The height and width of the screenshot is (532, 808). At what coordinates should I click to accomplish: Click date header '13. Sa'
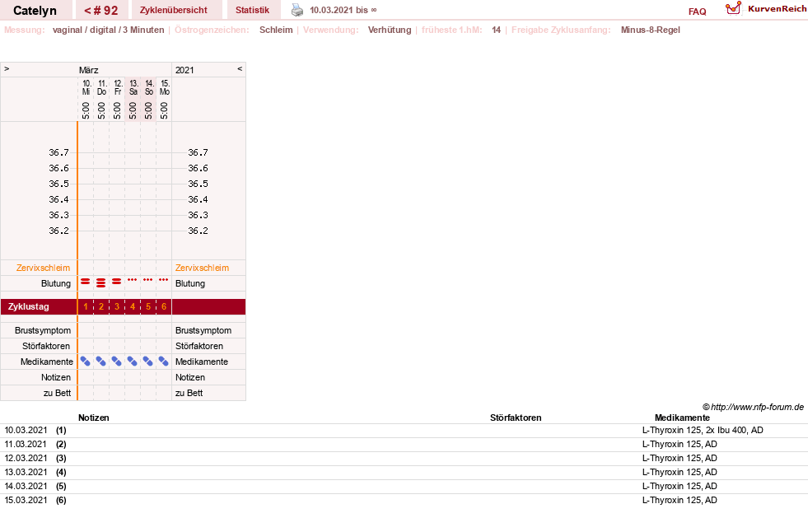coord(133,87)
